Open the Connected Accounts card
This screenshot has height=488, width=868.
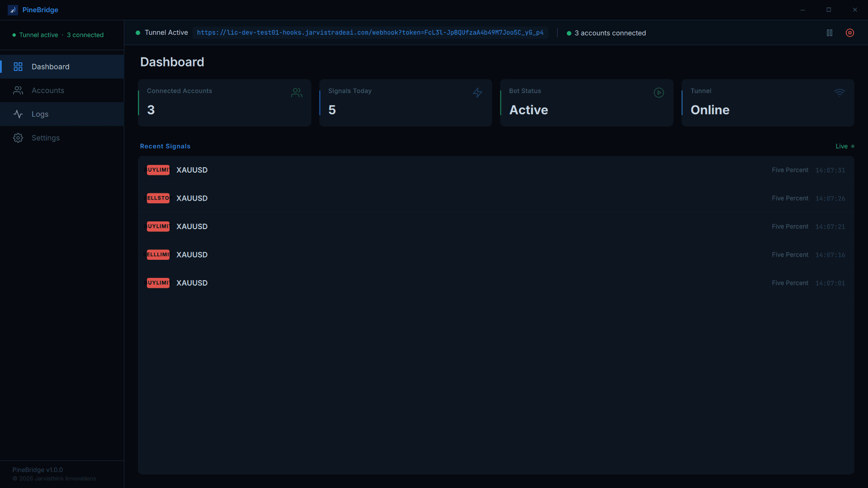(225, 103)
